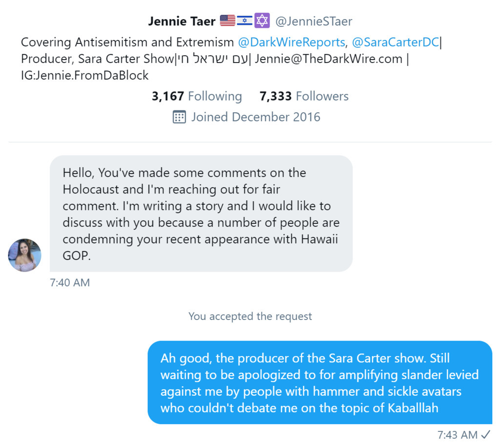Click the sent checkmark beside 7:43 AM
Viewport: 500px width, 448px height.
(485, 434)
